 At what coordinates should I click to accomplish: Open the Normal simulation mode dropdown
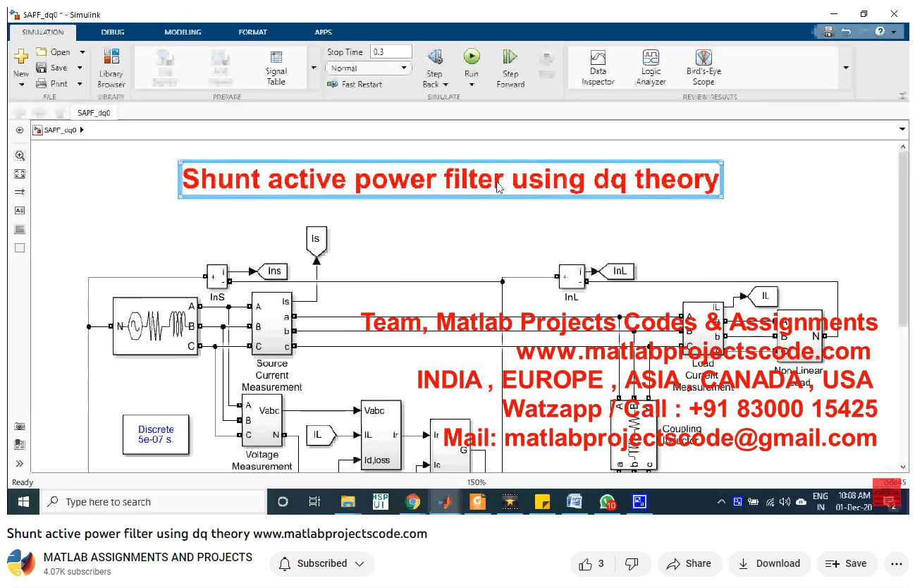tap(368, 68)
